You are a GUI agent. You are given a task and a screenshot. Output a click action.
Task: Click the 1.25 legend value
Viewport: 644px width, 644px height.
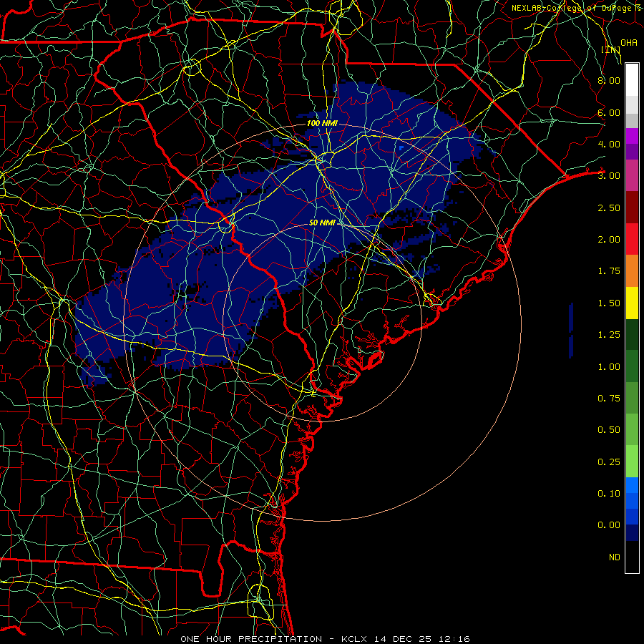tap(609, 335)
